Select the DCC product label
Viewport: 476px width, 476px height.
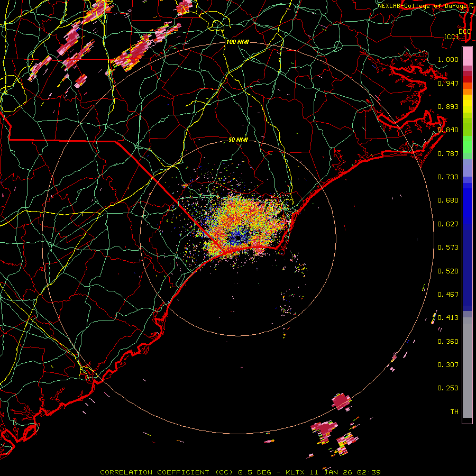tap(464, 32)
